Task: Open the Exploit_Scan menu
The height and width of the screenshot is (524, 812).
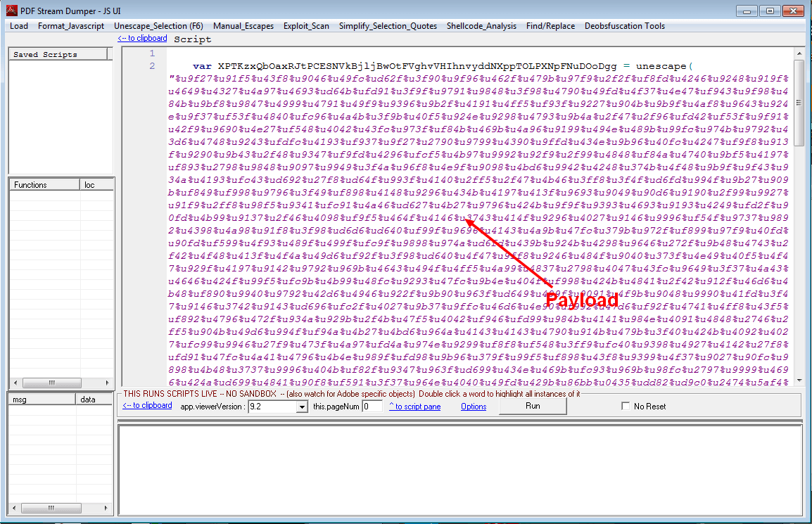Action: click(306, 26)
